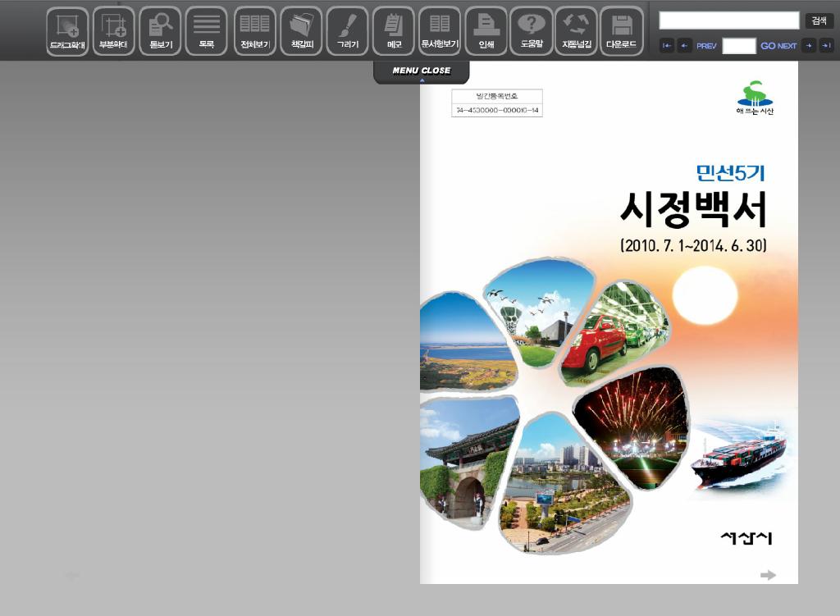Activate the 부분확대 partial zoom tool
The width and height of the screenshot is (840, 616).
click(113, 31)
